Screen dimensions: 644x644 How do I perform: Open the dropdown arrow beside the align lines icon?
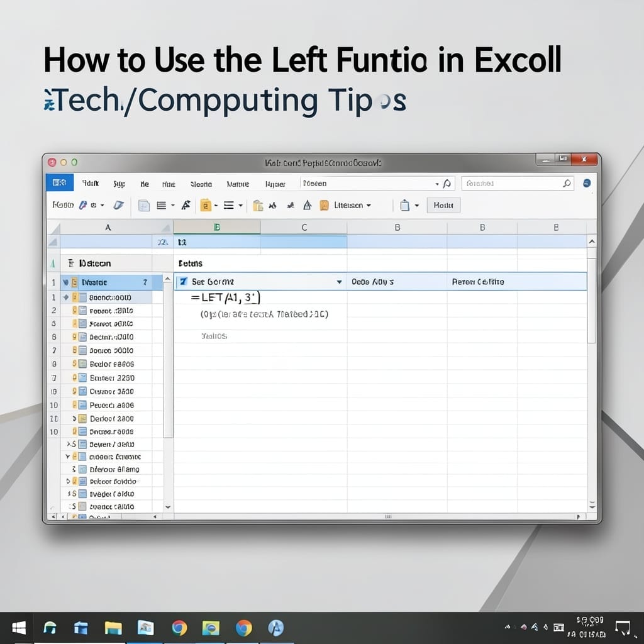173,205
